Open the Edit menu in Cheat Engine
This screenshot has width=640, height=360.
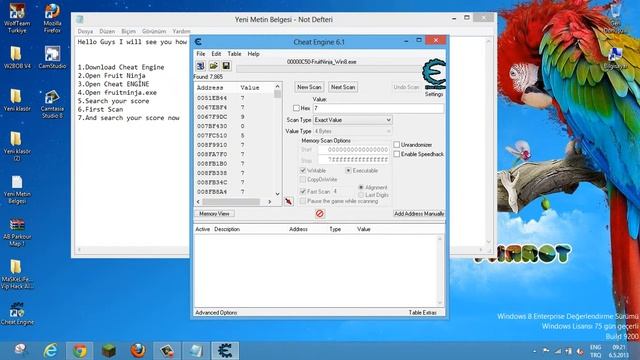216,53
